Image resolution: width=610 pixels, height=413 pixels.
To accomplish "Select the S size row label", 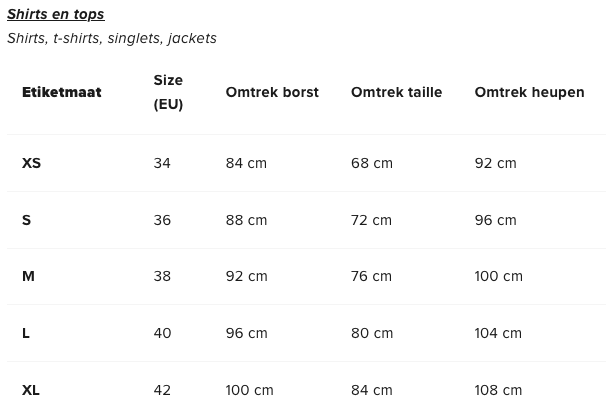I will pyautogui.click(x=26, y=220).
